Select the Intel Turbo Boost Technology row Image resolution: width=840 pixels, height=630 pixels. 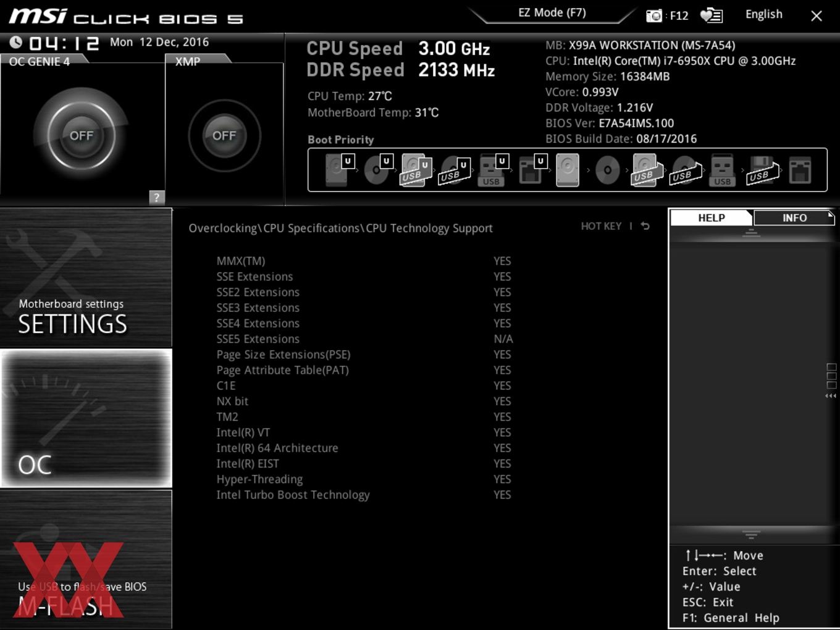[x=364, y=495]
